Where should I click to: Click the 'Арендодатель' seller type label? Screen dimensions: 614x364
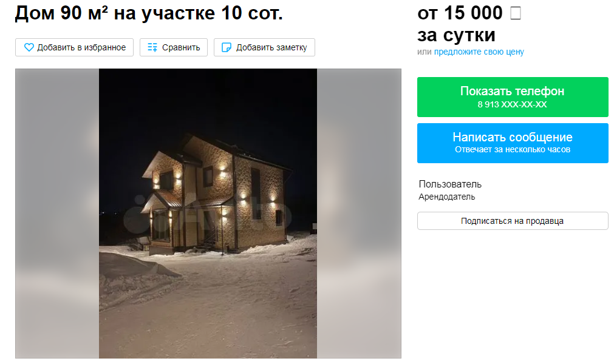click(447, 197)
